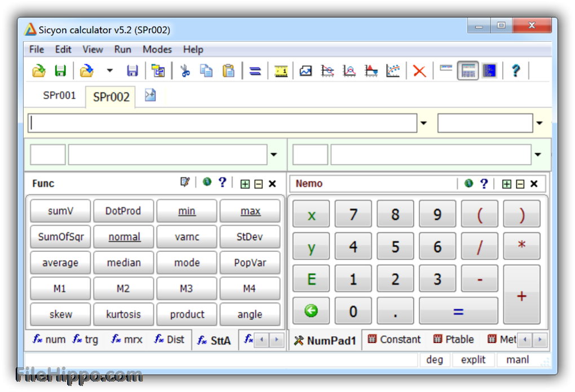Click the main expression input field
Viewport: 575px width, 392px height.
223,123
